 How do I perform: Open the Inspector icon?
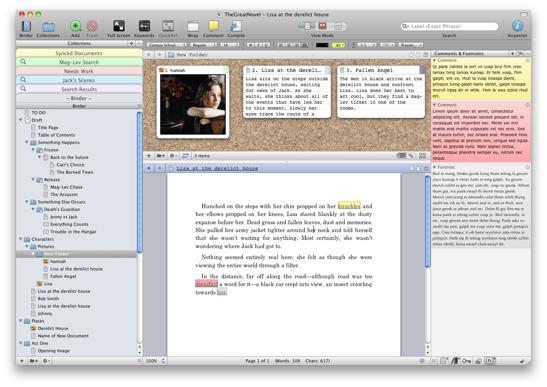click(x=517, y=26)
